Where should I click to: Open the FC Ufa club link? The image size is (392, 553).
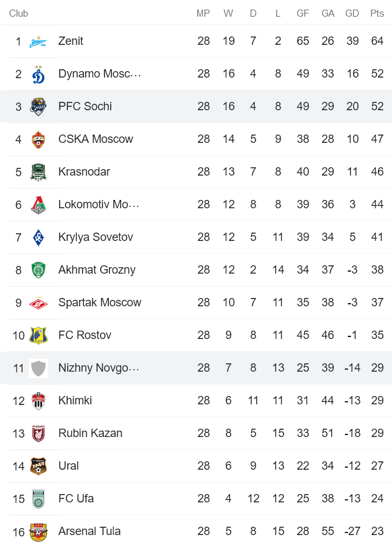(76, 499)
